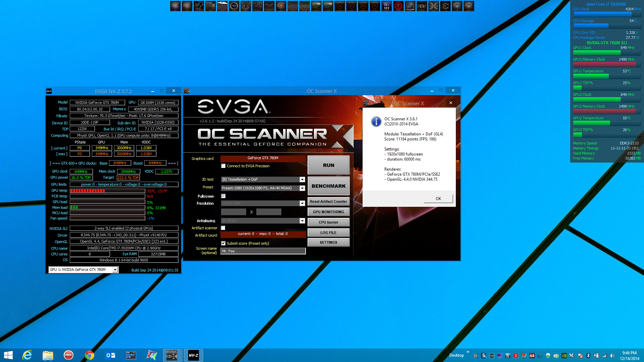Click the GeForce GTX 780M graphics card field
Screen dimensions: 644x362
tap(263, 158)
